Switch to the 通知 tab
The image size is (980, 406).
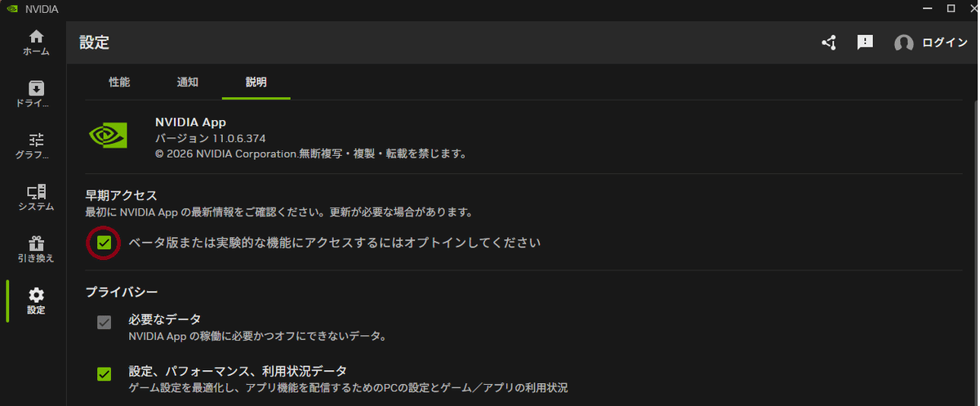[x=187, y=82]
